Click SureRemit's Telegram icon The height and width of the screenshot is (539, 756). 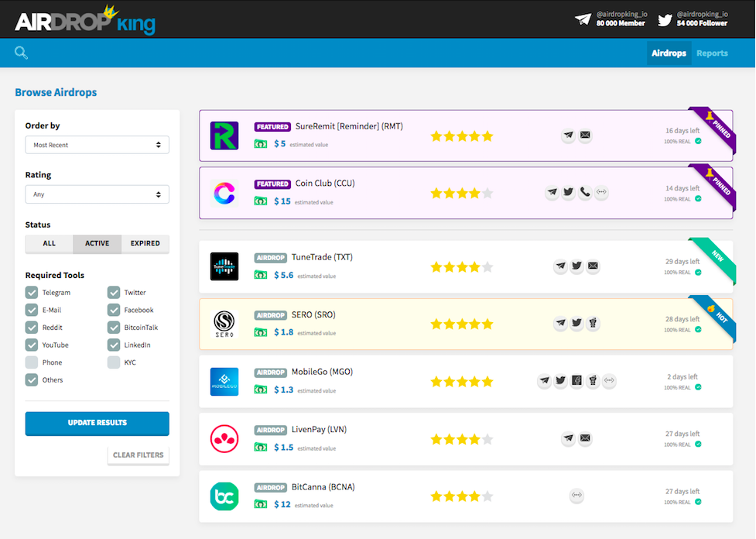[x=569, y=135]
